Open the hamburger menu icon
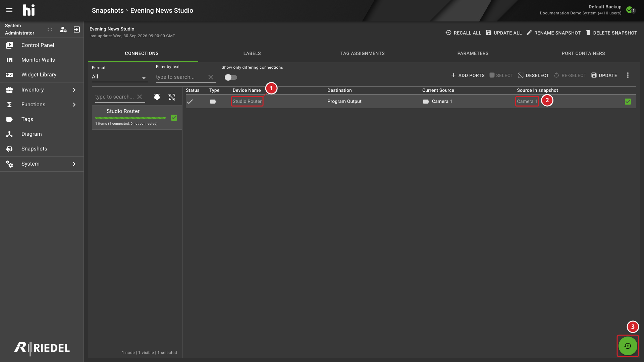 9,10
